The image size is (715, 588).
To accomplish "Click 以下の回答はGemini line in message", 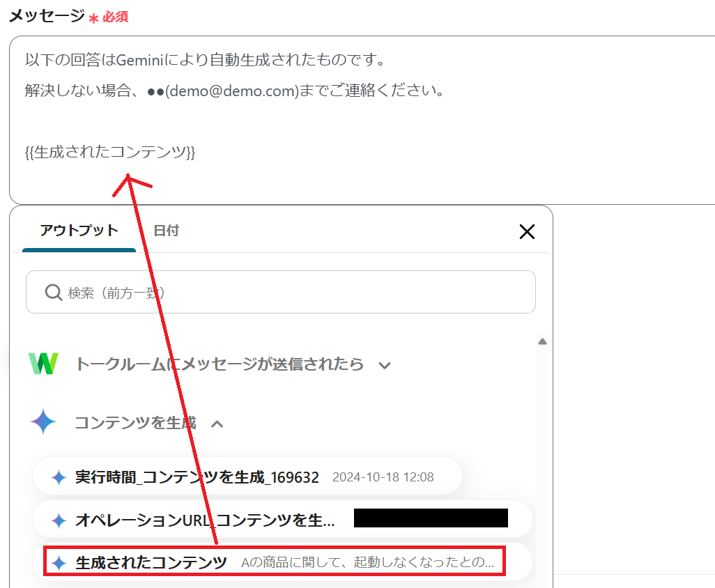I will coord(206,60).
